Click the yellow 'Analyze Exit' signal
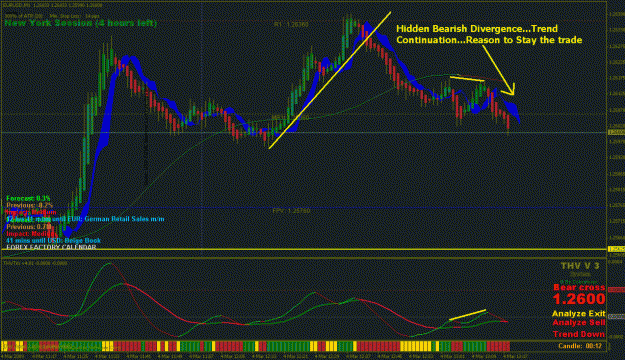Image resolution: width=625 pixels, height=360 pixels. [579, 314]
